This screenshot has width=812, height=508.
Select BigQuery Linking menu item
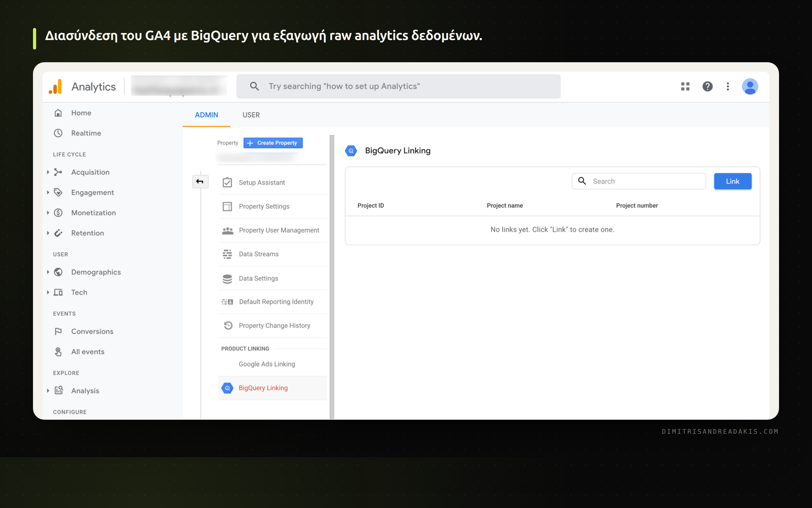point(272,388)
